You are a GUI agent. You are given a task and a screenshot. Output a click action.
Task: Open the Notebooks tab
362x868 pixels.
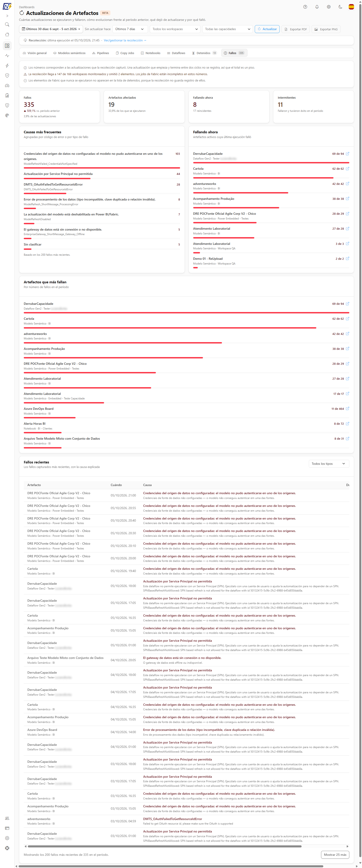150,53
